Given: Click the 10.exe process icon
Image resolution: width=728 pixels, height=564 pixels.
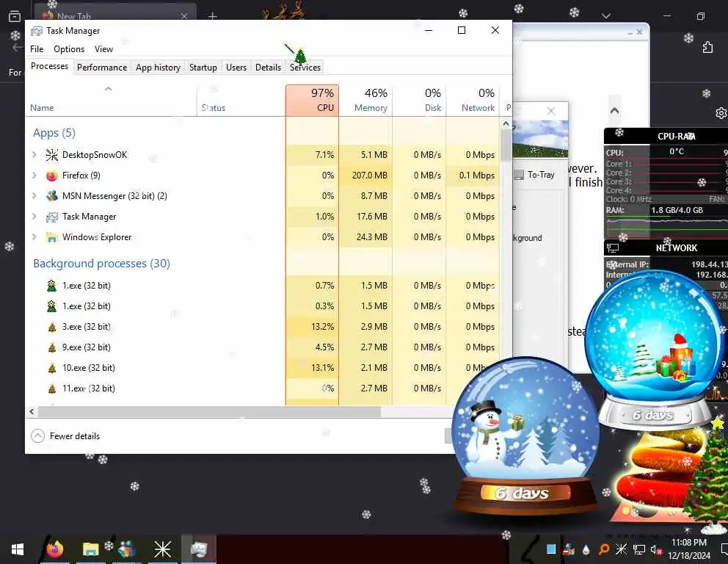Looking at the screenshot, I should [51, 368].
